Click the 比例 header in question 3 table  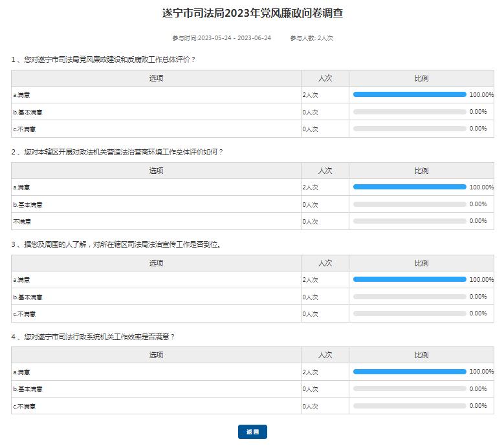tap(421, 263)
